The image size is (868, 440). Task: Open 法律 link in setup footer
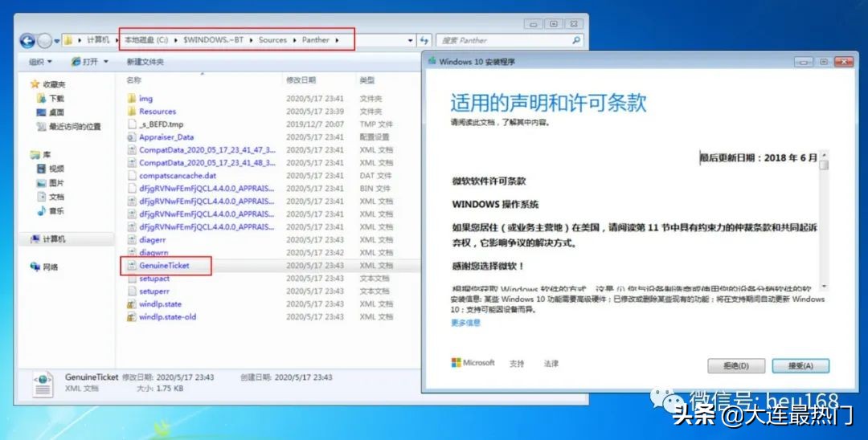(x=551, y=364)
